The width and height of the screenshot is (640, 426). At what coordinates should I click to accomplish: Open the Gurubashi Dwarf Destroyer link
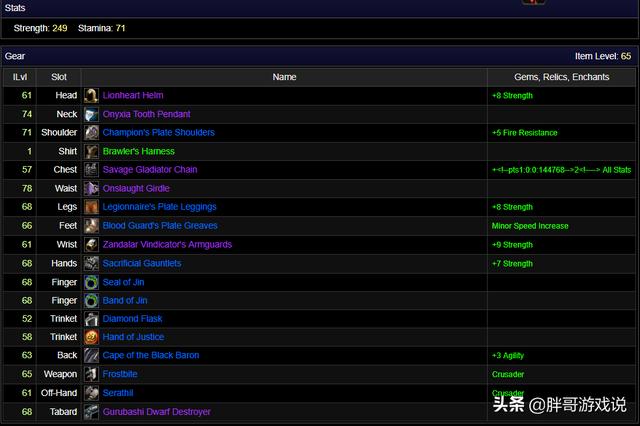(x=157, y=412)
